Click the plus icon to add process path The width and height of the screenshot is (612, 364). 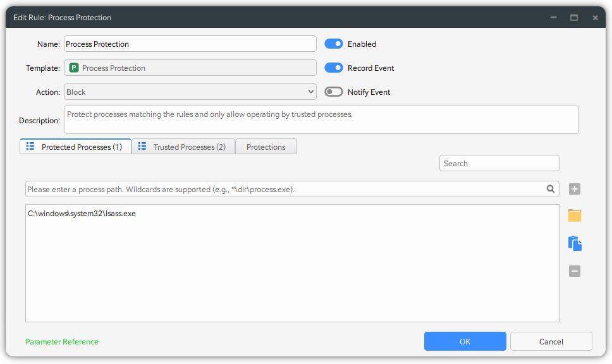coord(574,189)
